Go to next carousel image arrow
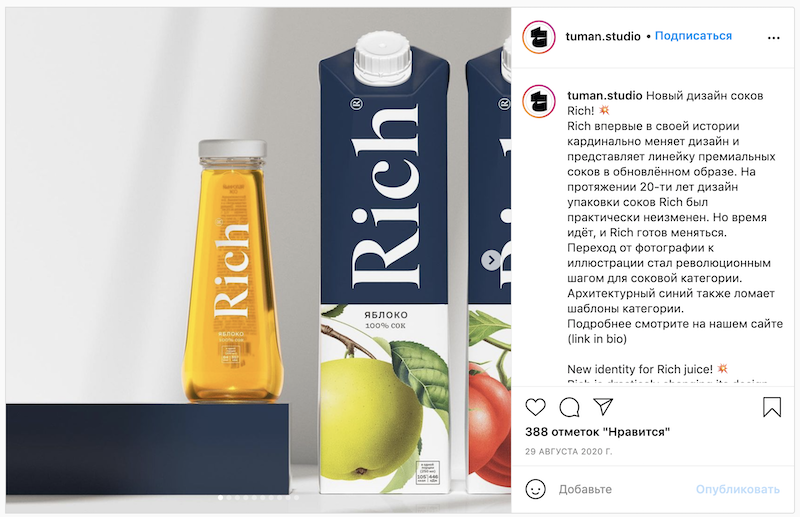This screenshot has width=800, height=517. pyautogui.click(x=491, y=260)
